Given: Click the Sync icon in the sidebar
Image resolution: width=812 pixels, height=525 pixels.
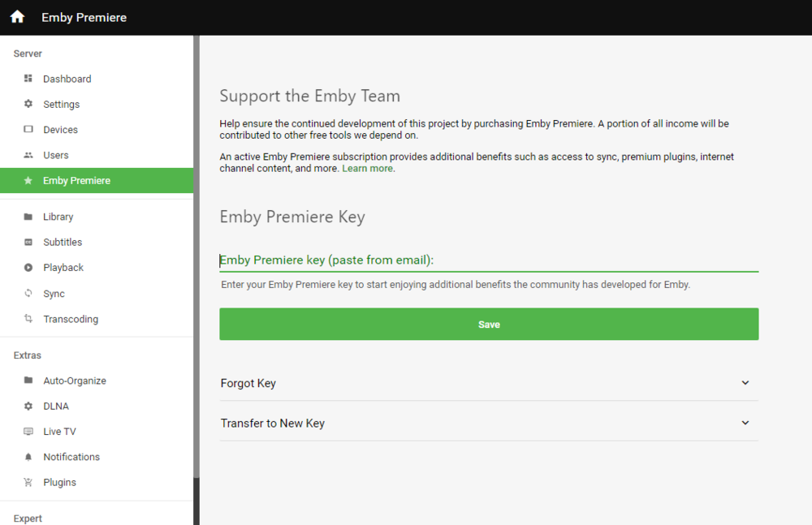Looking at the screenshot, I should (x=29, y=293).
